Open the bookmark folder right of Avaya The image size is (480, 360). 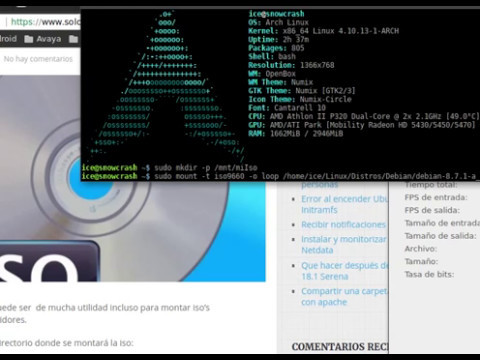point(73,39)
